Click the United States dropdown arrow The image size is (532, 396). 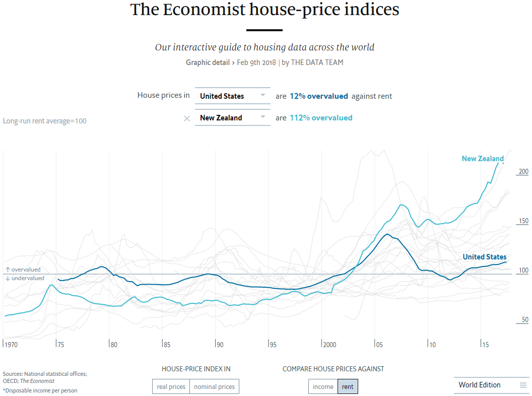[x=263, y=95]
